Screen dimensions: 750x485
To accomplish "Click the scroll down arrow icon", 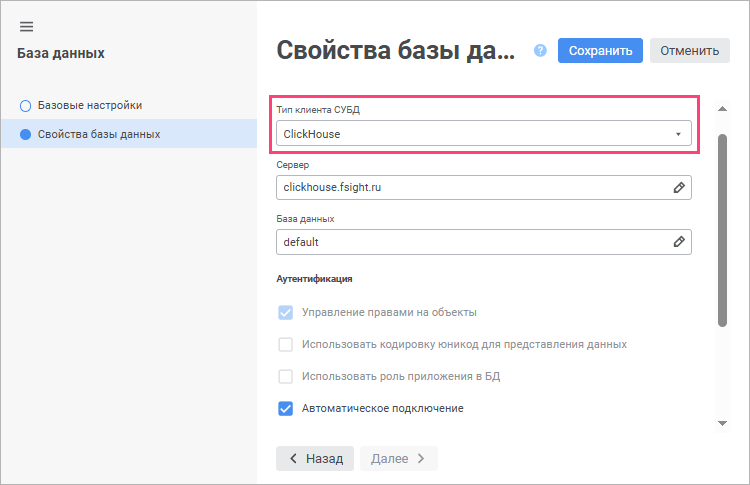I will [x=722, y=423].
